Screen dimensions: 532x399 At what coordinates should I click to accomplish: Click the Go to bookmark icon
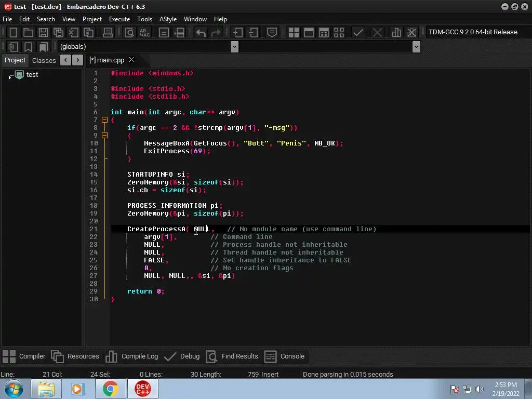point(44,46)
